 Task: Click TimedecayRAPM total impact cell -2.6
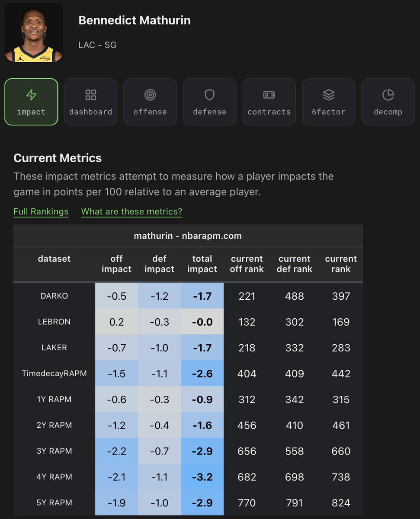coord(202,373)
